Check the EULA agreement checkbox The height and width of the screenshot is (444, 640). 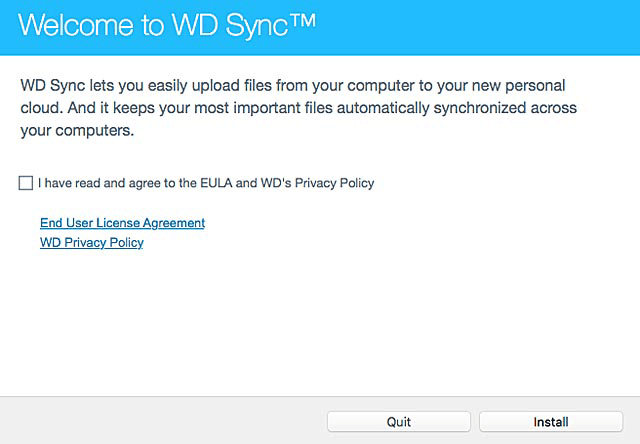[25, 183]
